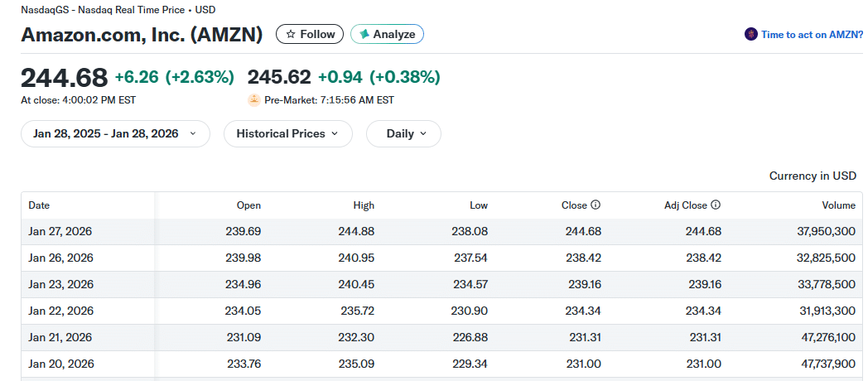Image resolution: width=868 pixels, height=381 pixels.
Task: Select the Jan 23, 2026 date cell
Action: [x=60, y=284]
